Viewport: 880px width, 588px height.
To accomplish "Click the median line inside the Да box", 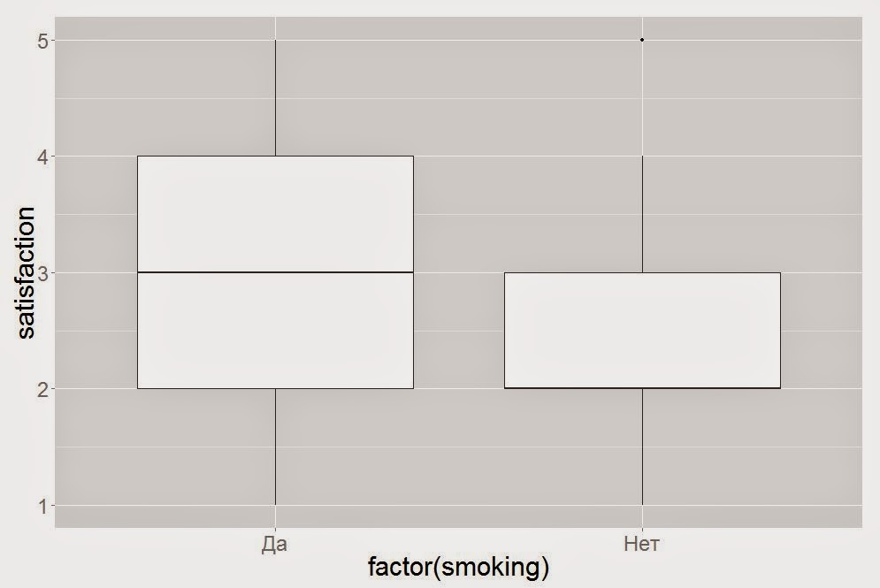I will click(x=275, y=272).
